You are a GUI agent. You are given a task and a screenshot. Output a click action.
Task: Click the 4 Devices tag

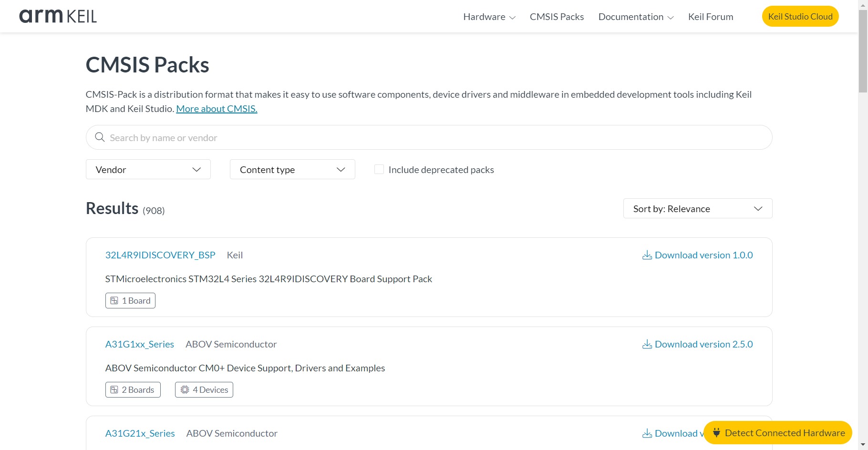tap(204, 390)
